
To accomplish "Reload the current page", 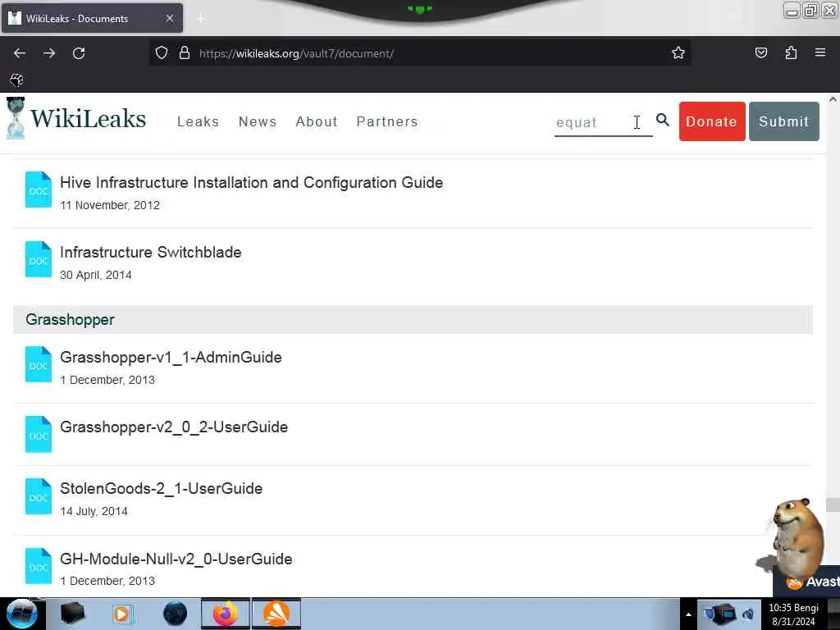I will pos(79,53).
